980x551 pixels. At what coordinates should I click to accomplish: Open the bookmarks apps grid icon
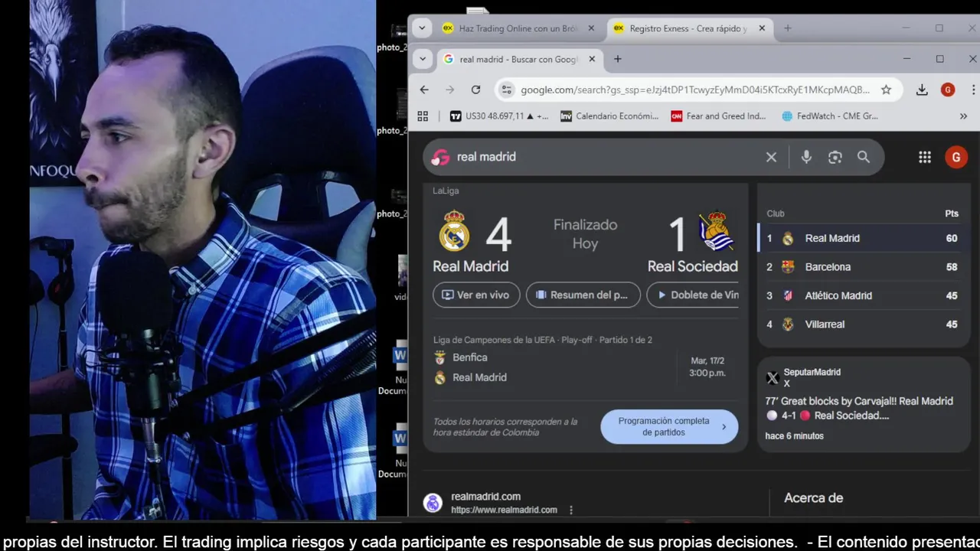click(x=423, y=116)
